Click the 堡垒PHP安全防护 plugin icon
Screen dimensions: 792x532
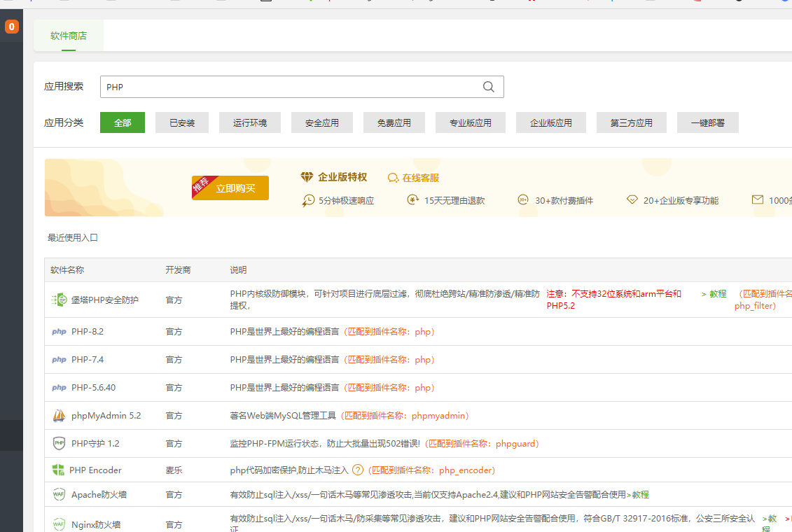coord(58,300)
